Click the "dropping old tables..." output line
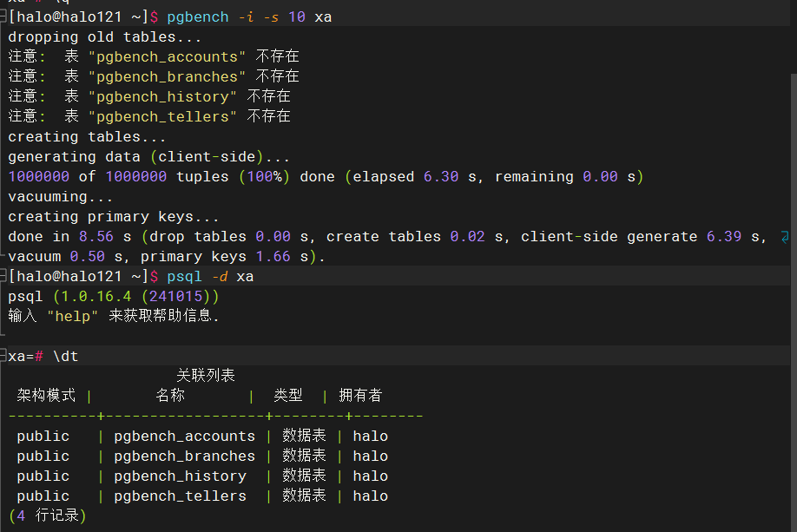The image size is (797, 532). 104,37
